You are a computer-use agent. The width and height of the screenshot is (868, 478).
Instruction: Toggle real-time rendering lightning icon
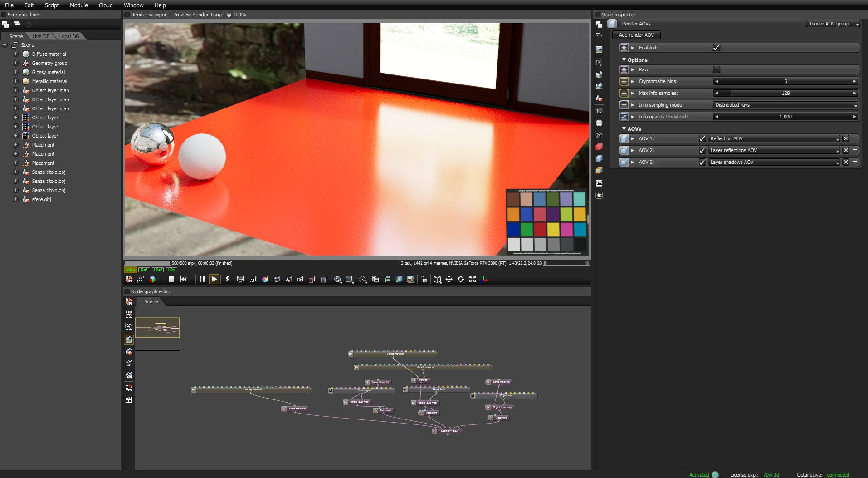pos(227,279)
